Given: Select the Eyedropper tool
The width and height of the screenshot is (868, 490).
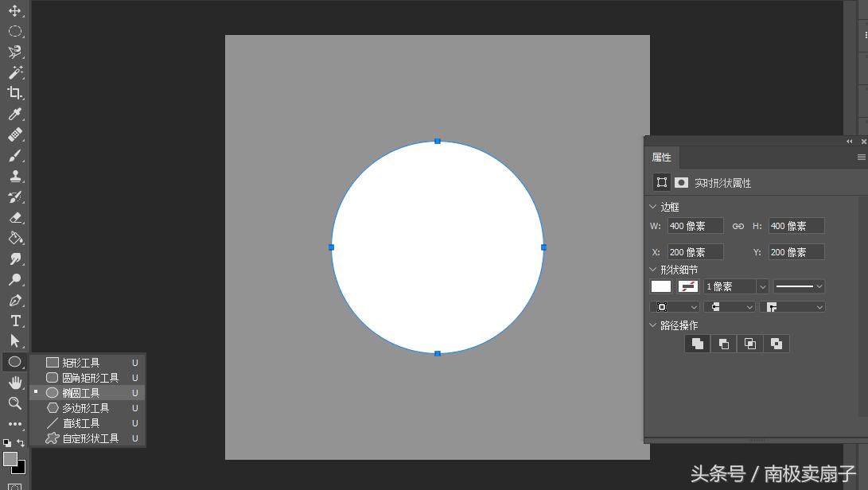Looking at the screenshot, I should 15,114.
